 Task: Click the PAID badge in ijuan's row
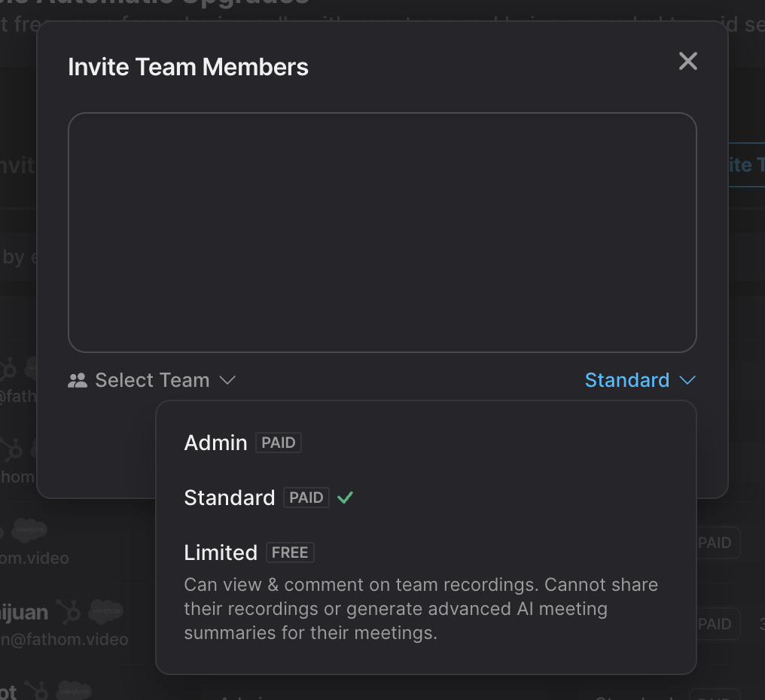click(715, 624)
